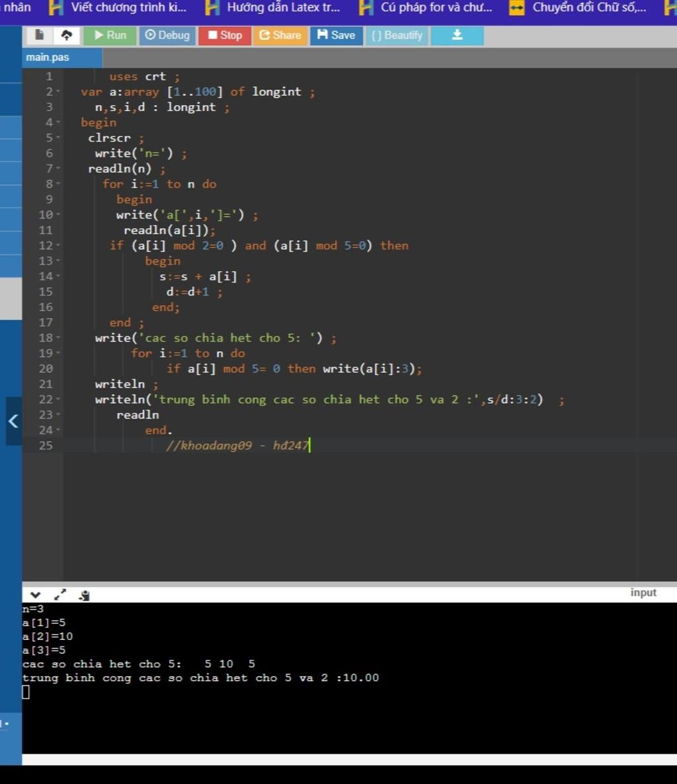Image resolution: width=677 pixels, height=784 pixels.
Task: Open bookmark 'Hướng dẫn Latex tr...'
Action: 273,7
